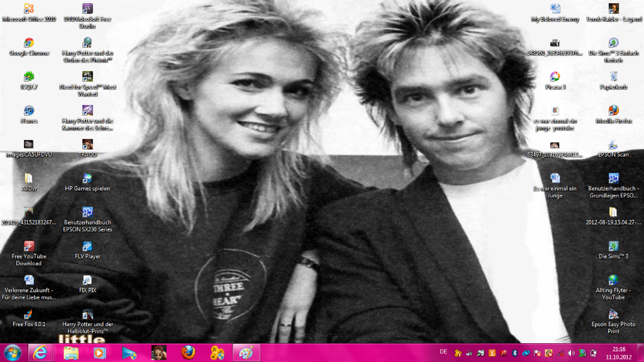
Task: Open Picasa 3 from the desktop
Action: click(555, 77)
